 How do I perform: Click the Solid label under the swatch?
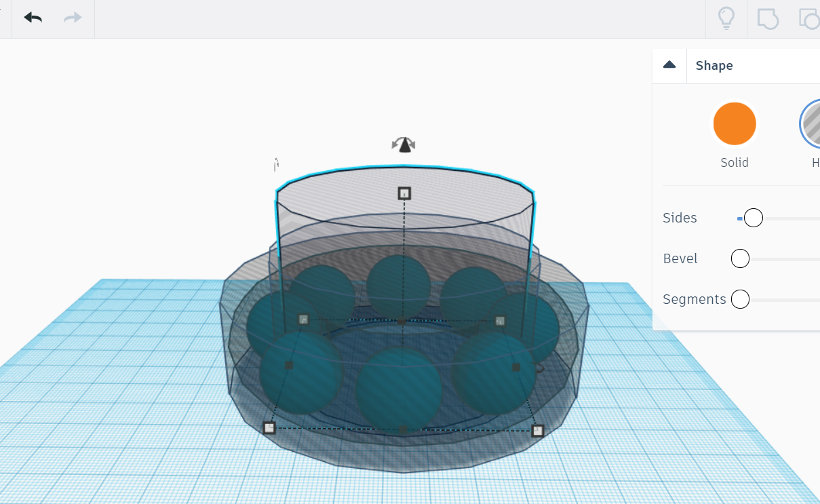click(x=735, y=162)
